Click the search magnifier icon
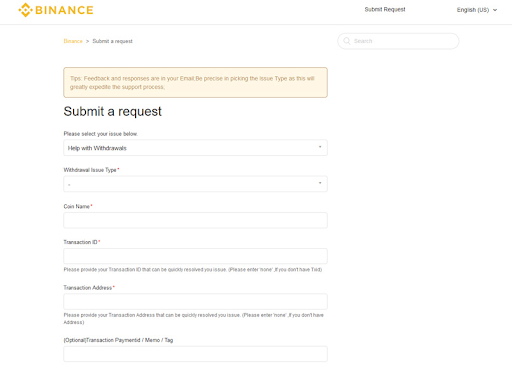512x371 pixels. coord(347,41)
